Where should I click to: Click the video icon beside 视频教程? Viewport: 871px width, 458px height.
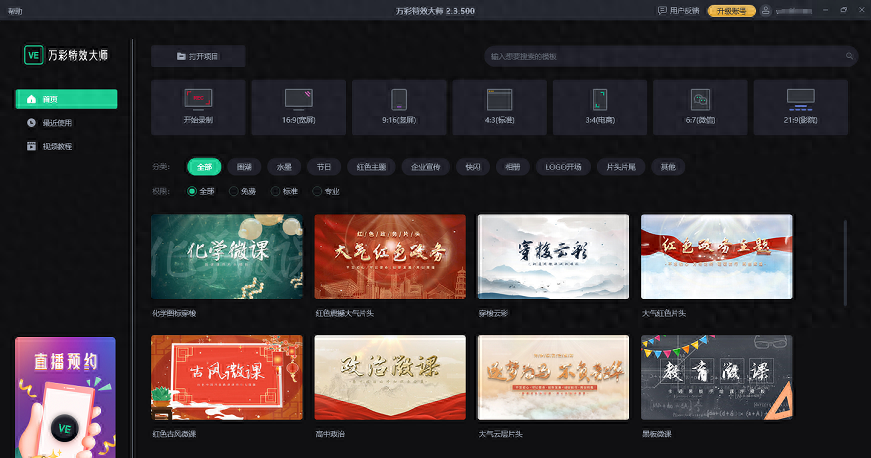pyautogui.click(x=31, y=146)
